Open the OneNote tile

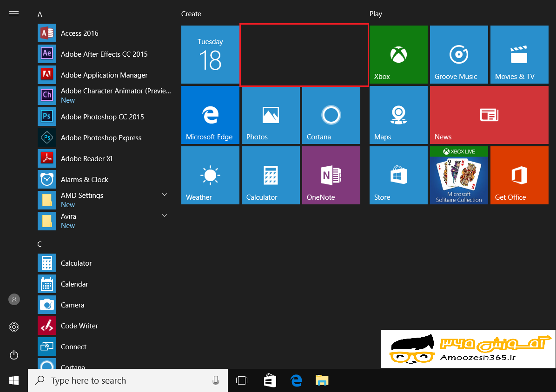(331, 175)
